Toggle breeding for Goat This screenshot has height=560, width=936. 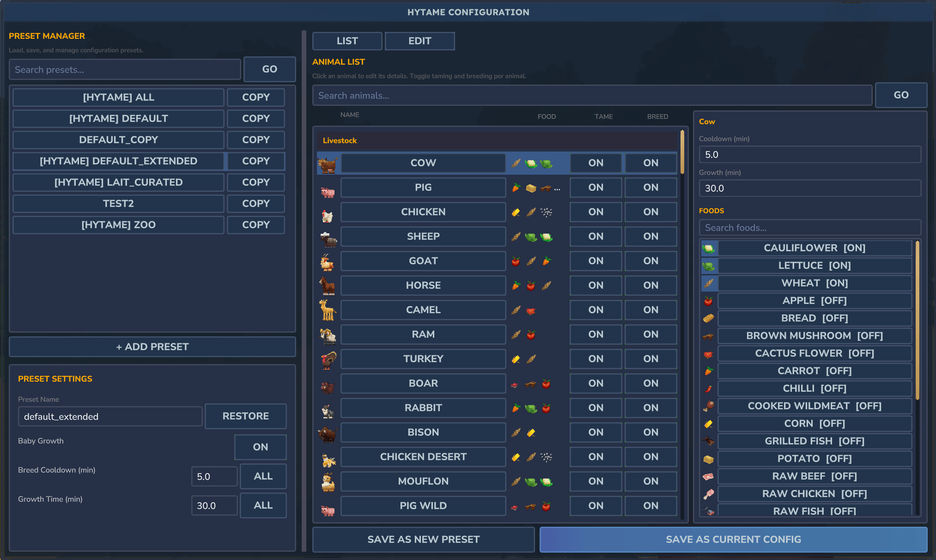[650, 261]
